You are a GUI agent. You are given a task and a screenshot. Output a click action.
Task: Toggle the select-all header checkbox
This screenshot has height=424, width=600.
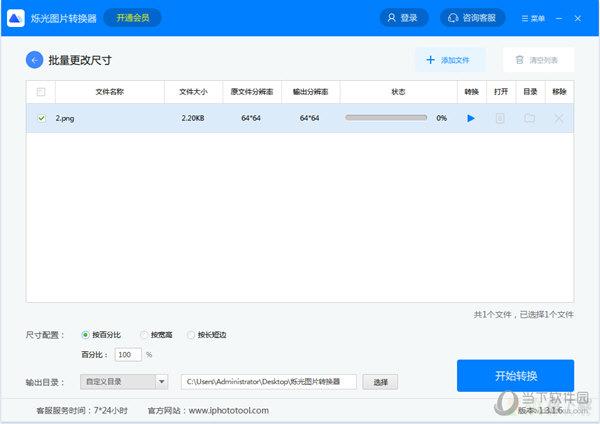click(41, 92)
